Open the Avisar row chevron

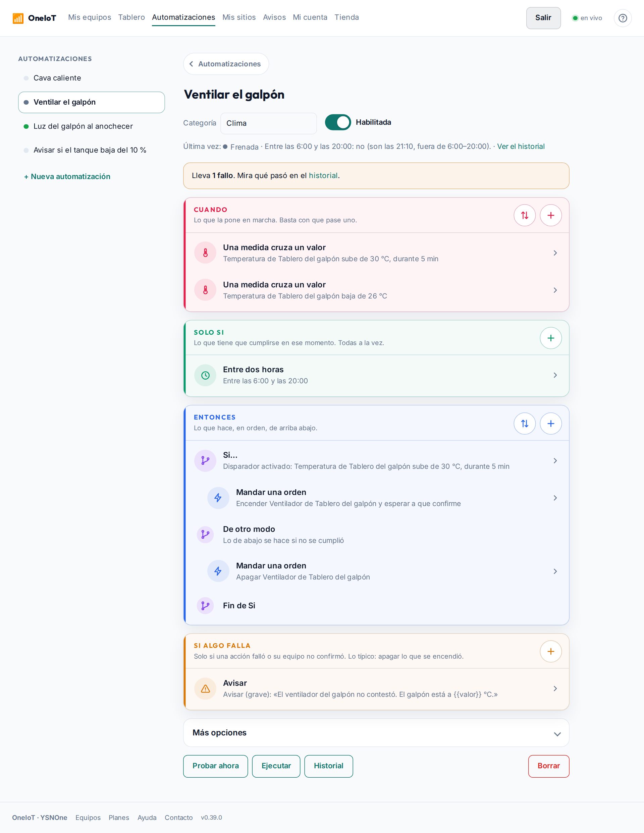click(555, 688)
